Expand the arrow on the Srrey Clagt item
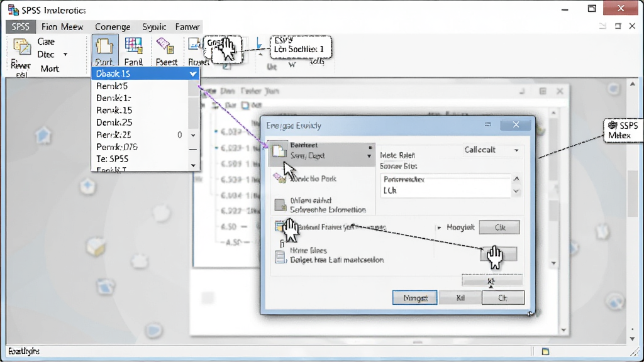The width and height of the screenshot is (644, 362). [369, 156]
